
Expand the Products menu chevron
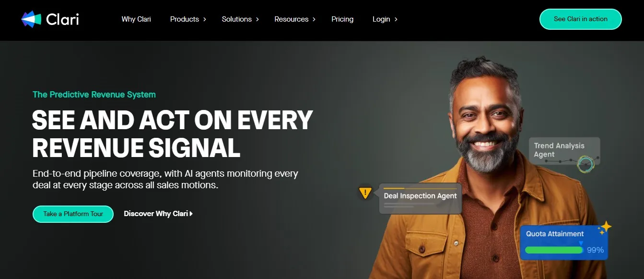pyautogui.click(x=204, y=19)
